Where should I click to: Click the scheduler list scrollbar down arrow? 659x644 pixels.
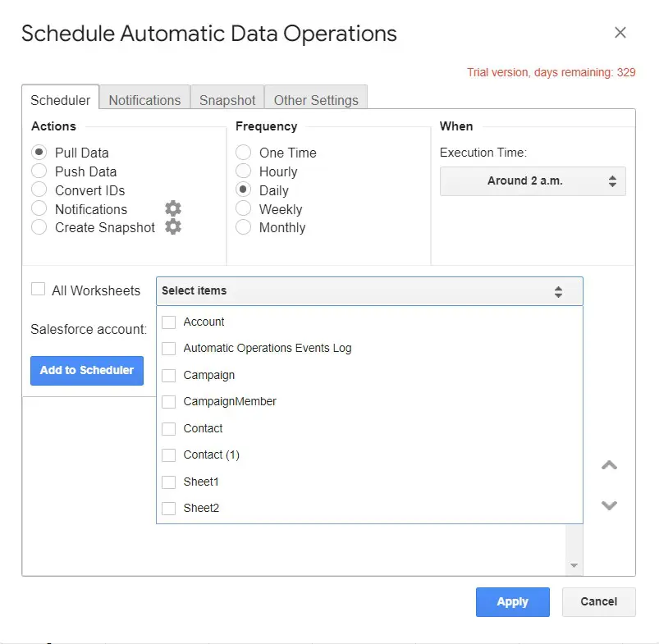(x=574, y=566)
